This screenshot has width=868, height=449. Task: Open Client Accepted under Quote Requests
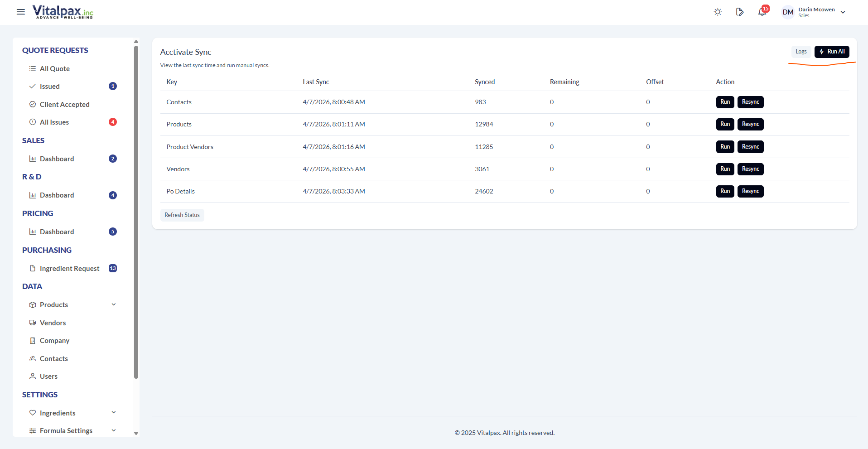point(64,104)
